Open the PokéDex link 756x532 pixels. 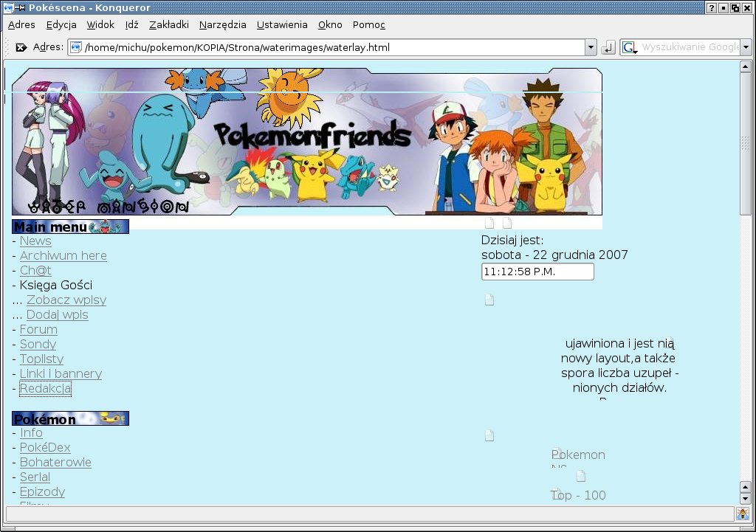[x=45, y=447]
